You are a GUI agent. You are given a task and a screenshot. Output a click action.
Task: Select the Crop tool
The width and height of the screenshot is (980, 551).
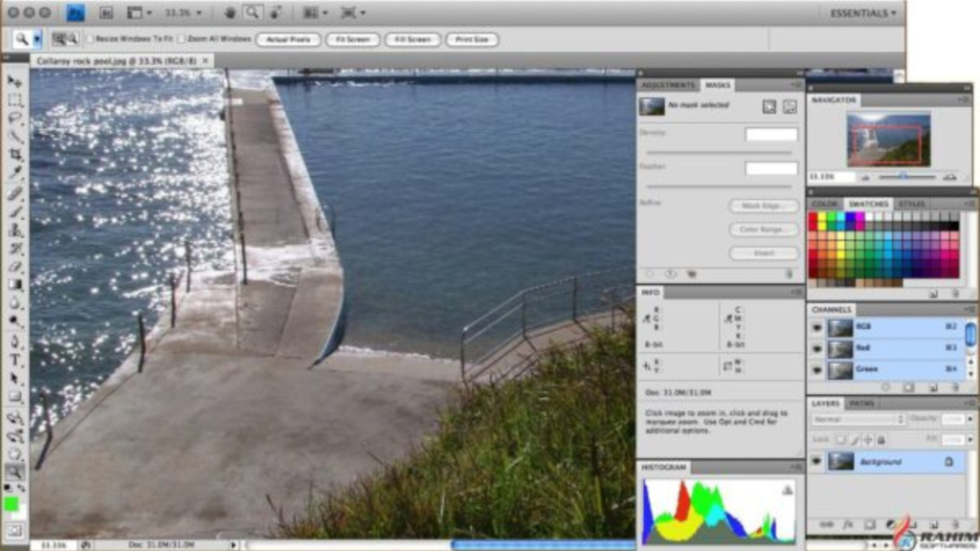pyautogui.click(x=15, y=154)
